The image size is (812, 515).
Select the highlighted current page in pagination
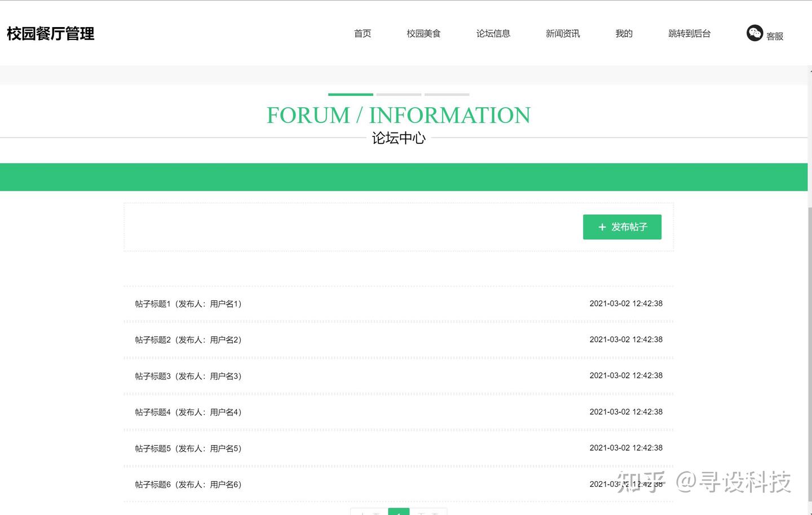click(x=399, y=512)
